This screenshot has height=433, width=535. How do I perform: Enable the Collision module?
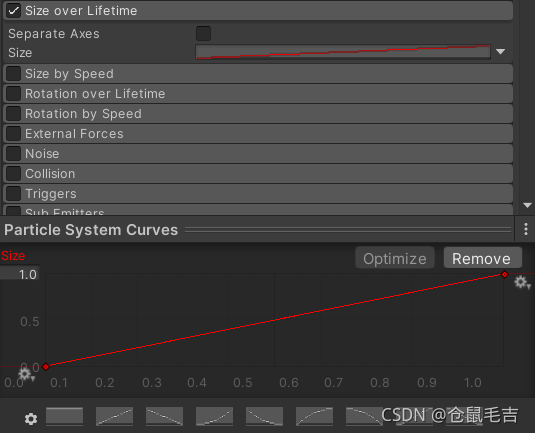click(x=13, y=174)
